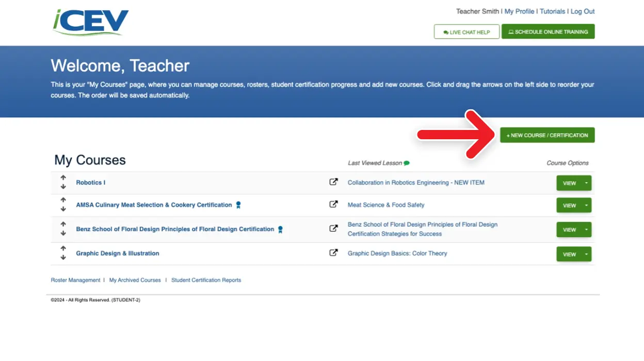Open Graphic Design & Illustration course title
This screenshot has width=644, height=361.
point(118,253)
